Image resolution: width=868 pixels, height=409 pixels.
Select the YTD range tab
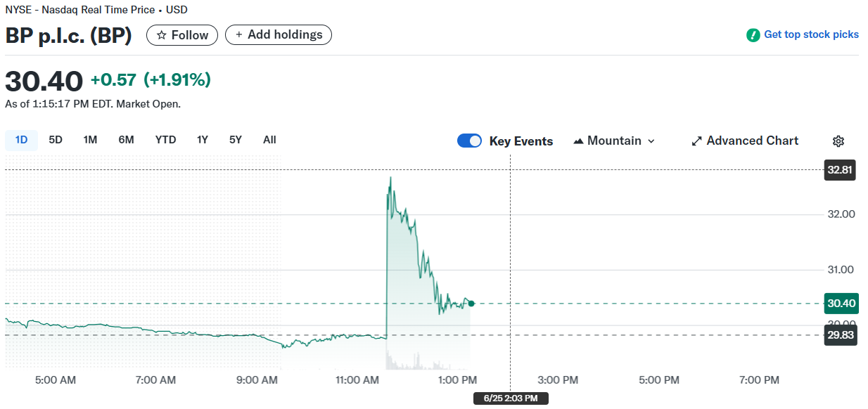[165, 140]
